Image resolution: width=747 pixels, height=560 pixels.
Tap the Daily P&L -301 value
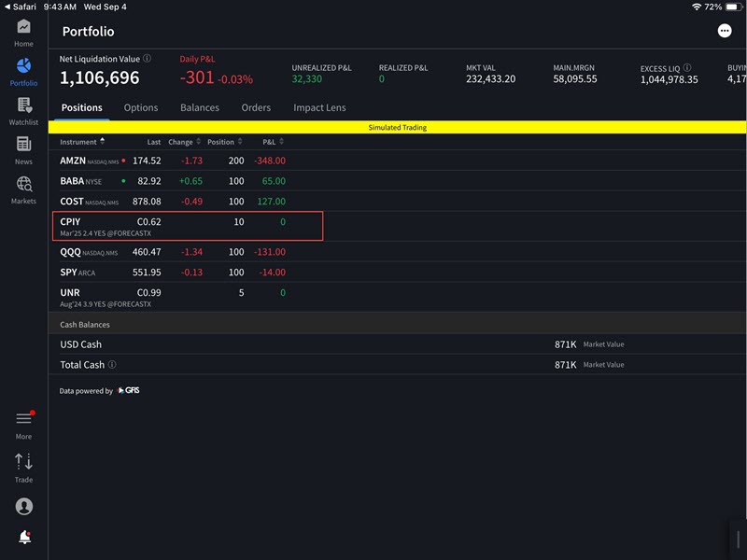(x=197, y=77)
